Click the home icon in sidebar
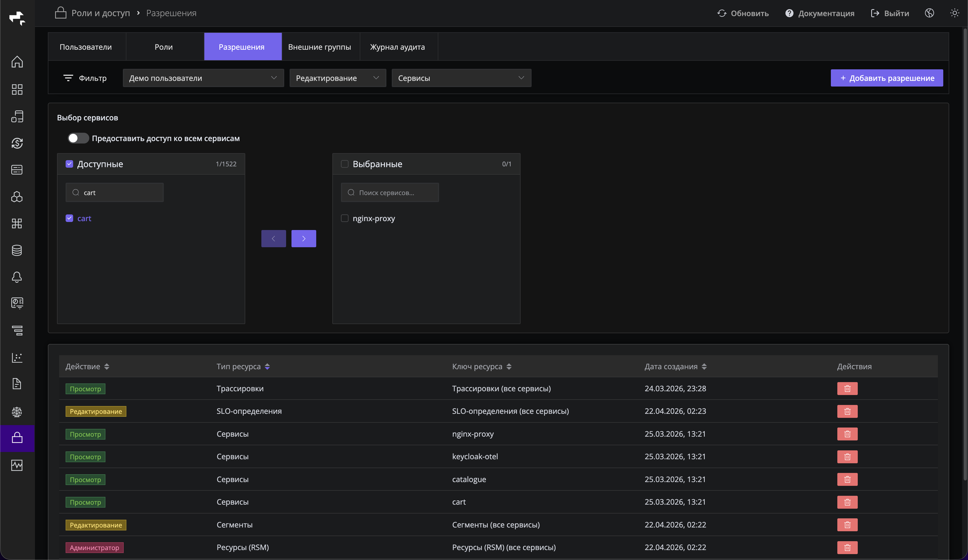 [17, 62]
